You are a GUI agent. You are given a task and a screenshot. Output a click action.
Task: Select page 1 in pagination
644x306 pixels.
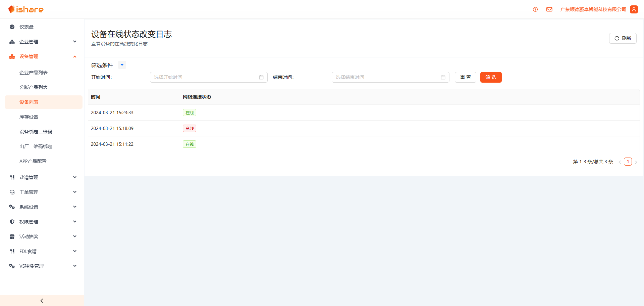(628, 162)
